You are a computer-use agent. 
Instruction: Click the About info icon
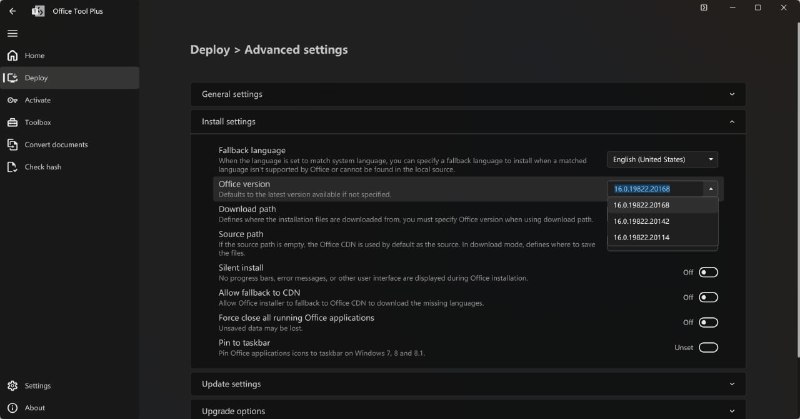pos(13,408)
